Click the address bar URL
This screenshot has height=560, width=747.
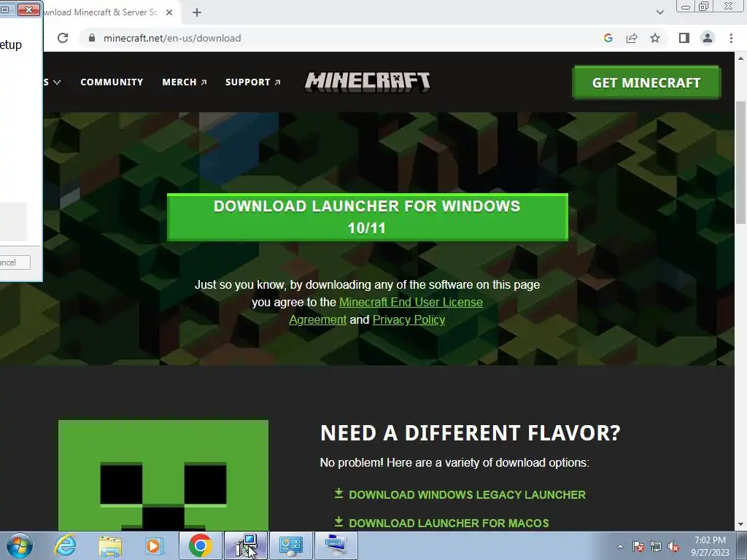tap(172, 38)
